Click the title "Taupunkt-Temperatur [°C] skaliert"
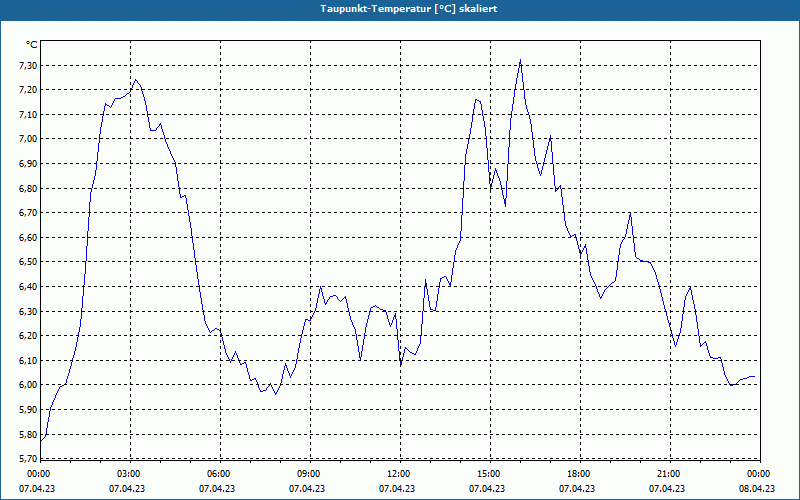Viewport: 800px width, 500px height. pyautogui.click(x=409, y=9)
